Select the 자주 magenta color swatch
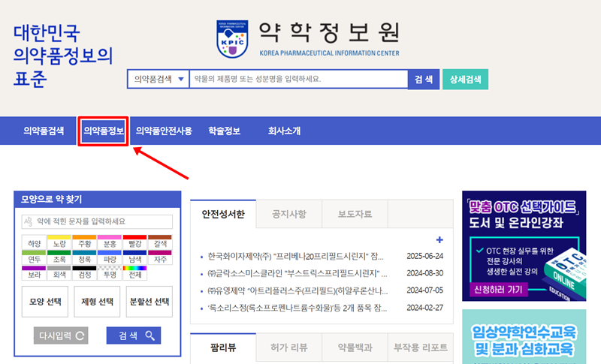 160,257
